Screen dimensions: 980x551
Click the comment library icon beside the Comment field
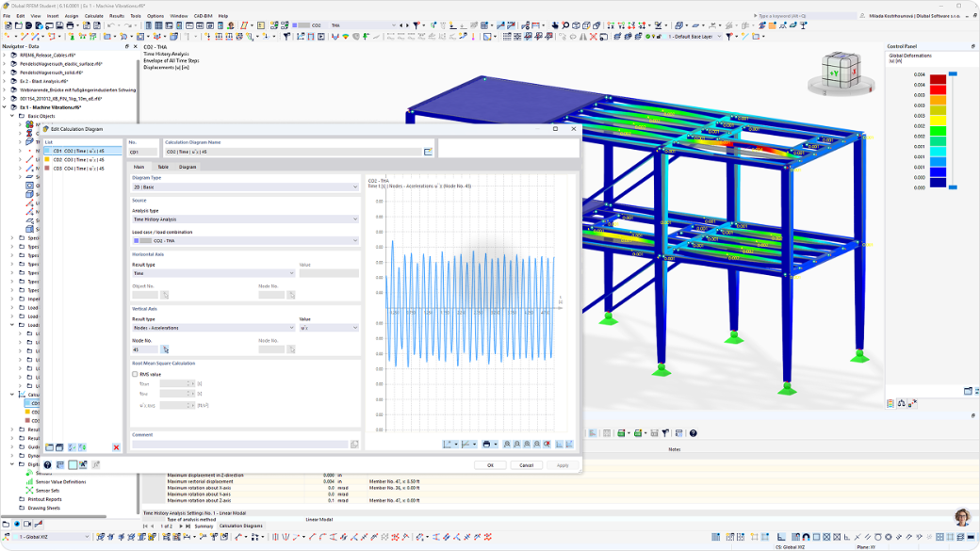pyautogui.click(x=354, y=445)
